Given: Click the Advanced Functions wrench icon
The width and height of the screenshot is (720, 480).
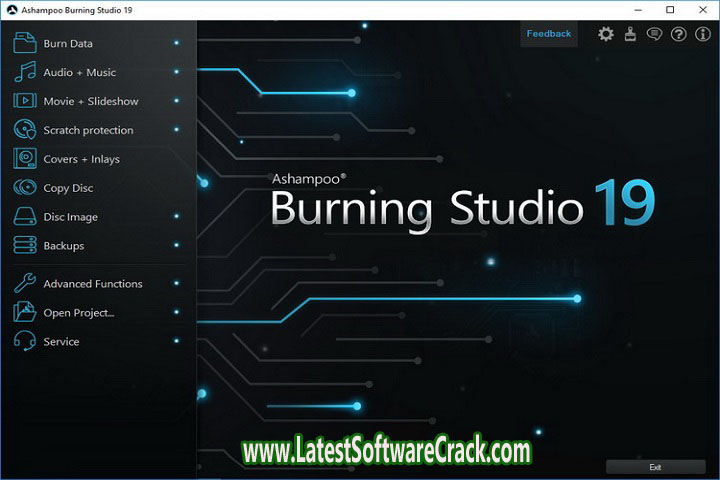Looking at the screenshot, I should point(25,283).
